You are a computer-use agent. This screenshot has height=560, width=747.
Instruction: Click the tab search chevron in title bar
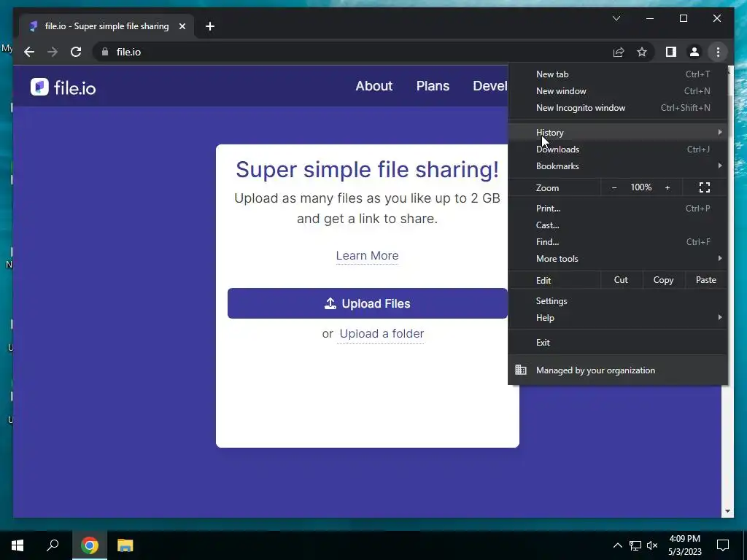coord(616,18)
